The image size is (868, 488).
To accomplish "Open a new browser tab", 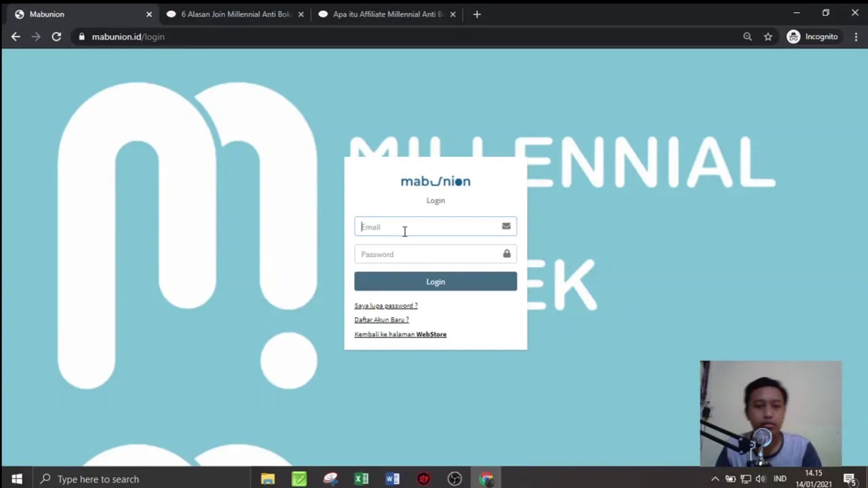I will 477,14.
